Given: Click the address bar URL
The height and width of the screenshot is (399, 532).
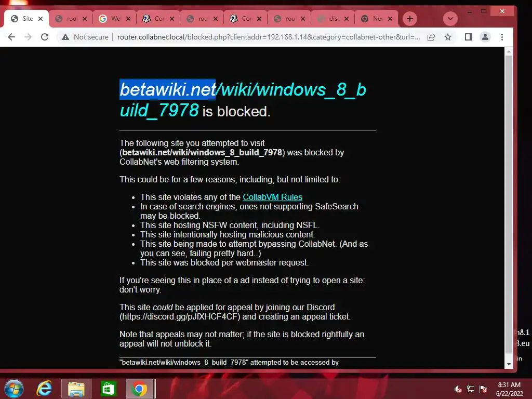Looking at the screenshot, I should (x=269, y=37).
